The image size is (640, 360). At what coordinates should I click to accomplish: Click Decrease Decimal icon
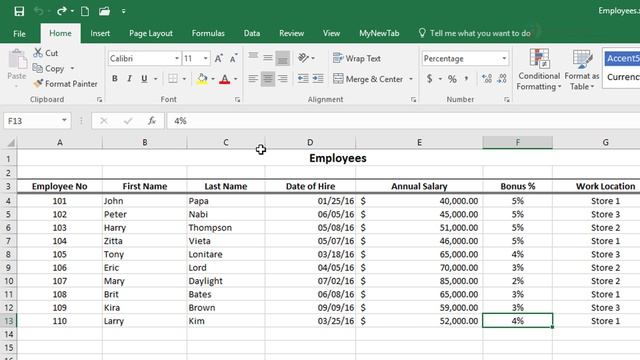click(x=502, y=79)
